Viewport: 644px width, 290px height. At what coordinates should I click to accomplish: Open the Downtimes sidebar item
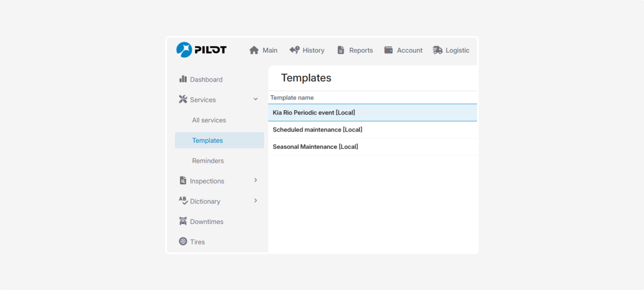point(206,222)
